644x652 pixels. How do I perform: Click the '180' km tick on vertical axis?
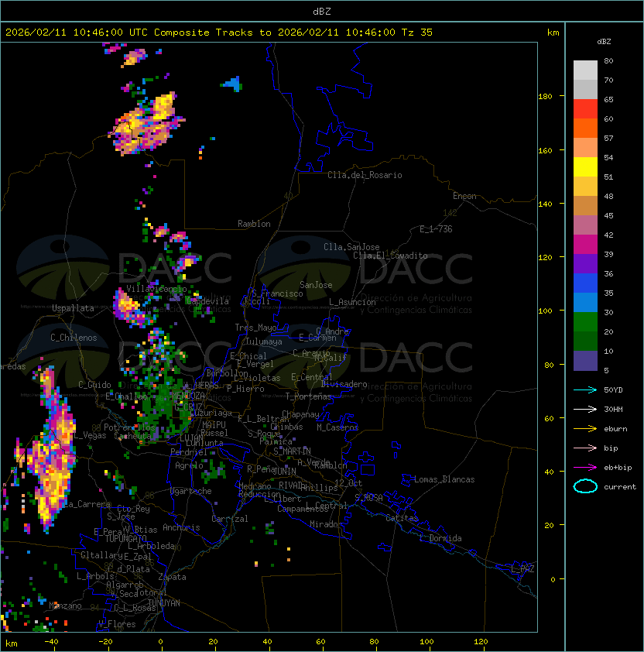point(545,97)
